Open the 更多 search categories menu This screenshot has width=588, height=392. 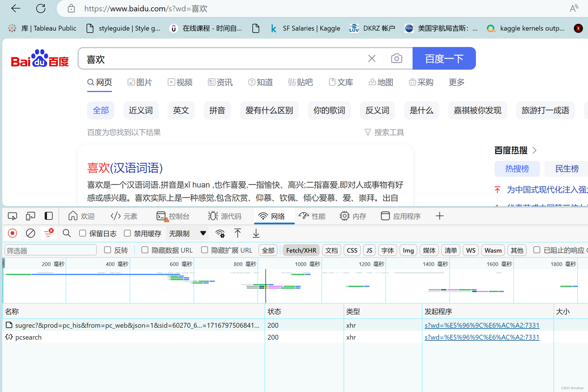[x=457, y=82]
